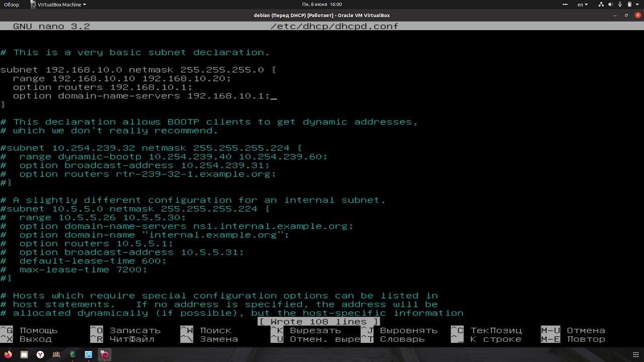Click the ^K Вырезать shortcut label

(305, 331)
